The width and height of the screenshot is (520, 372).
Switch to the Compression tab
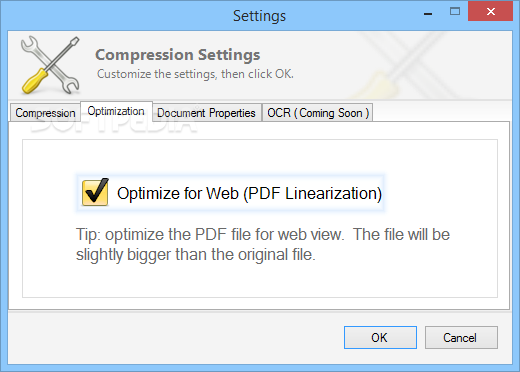coord(45,113)
